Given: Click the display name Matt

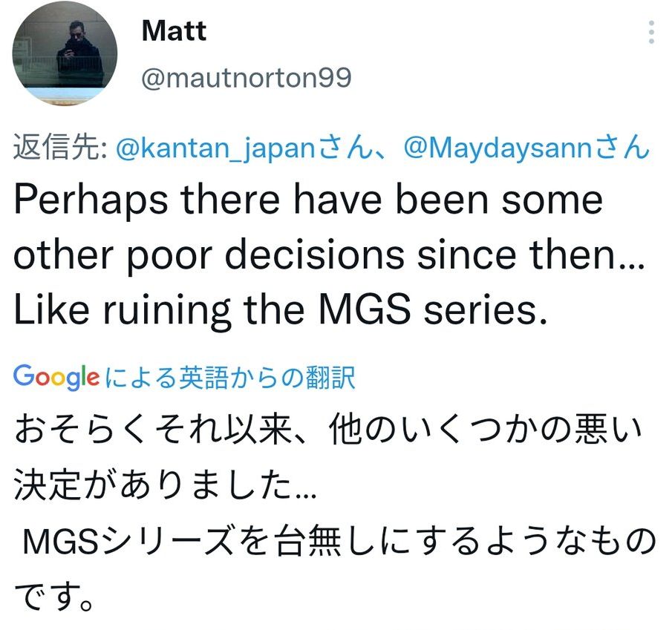Looking at the screenshot, I should click(x=172, y=31).
